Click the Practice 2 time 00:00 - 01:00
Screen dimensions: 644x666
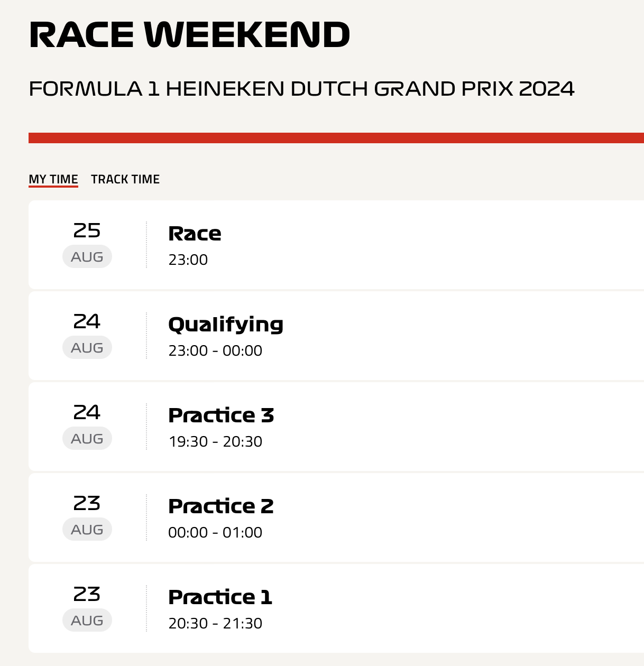215,532
